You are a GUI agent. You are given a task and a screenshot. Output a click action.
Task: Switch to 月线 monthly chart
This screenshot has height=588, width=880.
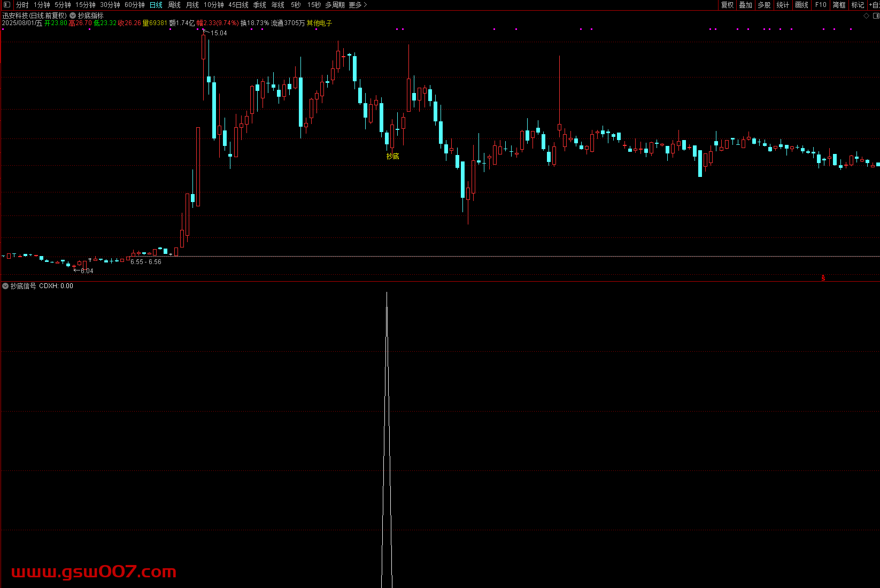[192, 5]
